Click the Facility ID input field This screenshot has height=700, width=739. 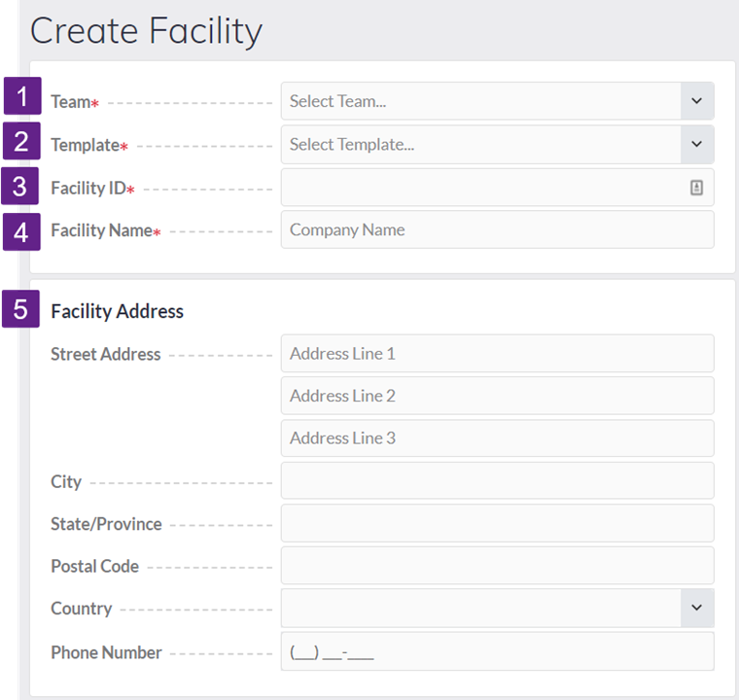[497, 188]
